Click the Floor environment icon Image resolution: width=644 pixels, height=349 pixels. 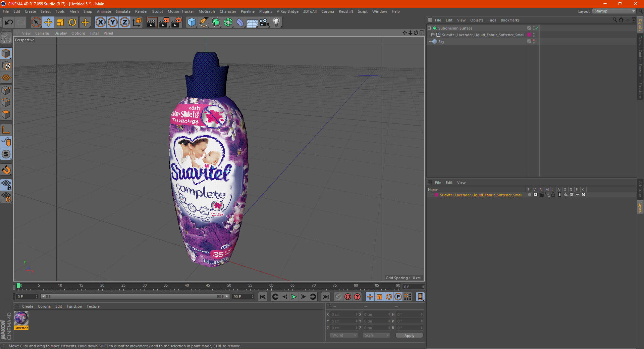pos(252,22)
